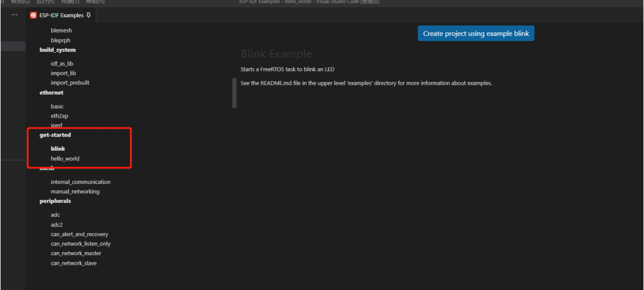Click the pin icon on ESP-IDF Examples tab
Image resolution: width=644 pixels, height=290 pixels.
(x=88, y=15)
